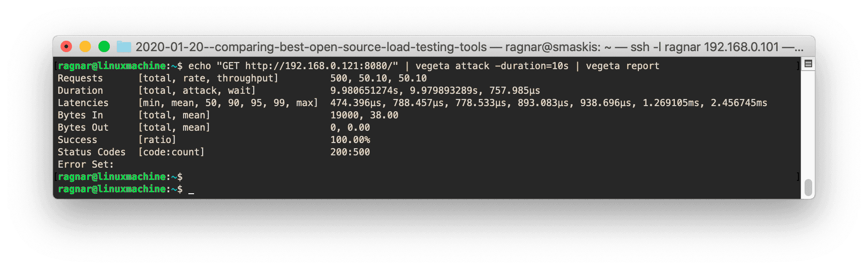The height and width of the screenshot is (269, 868).
Task: Click the '200:500' status codes value
Action: point(350,152)
